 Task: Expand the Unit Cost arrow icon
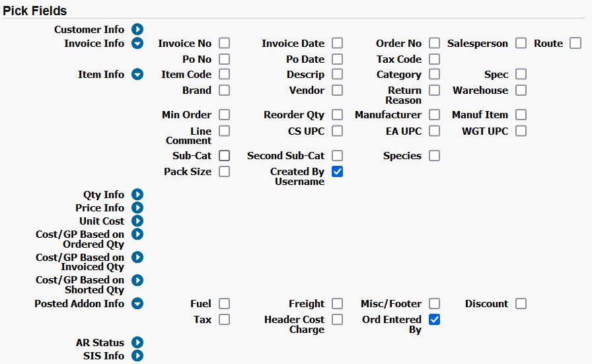(x=137, y=221)
